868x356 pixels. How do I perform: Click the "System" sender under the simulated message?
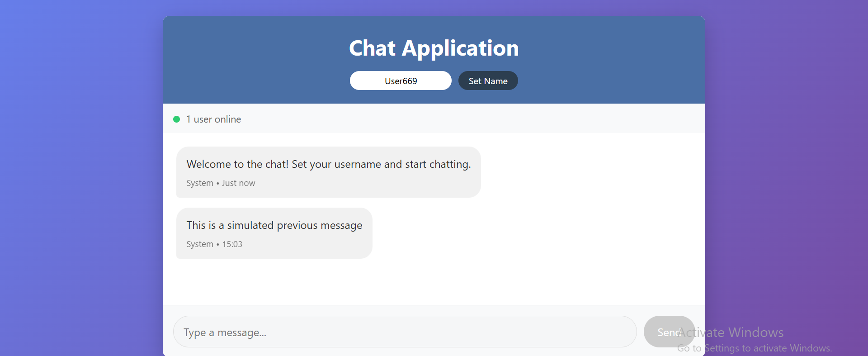click(x=200, y=244)
